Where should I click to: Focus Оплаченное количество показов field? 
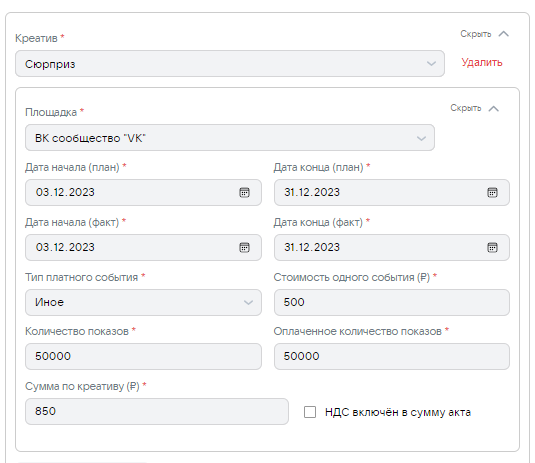(x=392, y=356)
